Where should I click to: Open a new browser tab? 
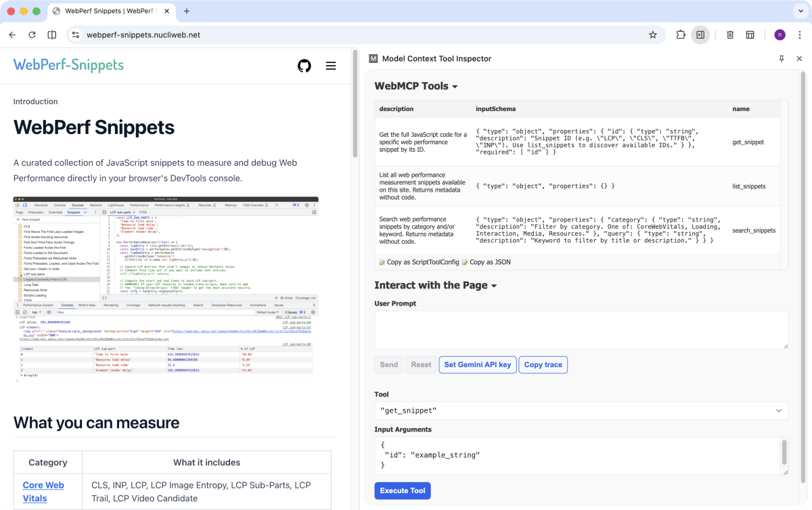click(x=187, y=11)
